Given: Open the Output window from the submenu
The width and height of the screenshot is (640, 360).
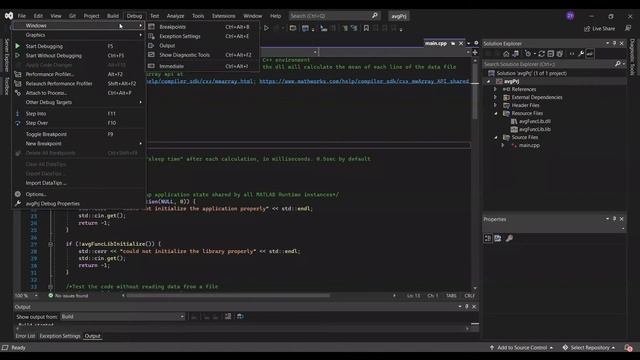Looking at the screenshot, I should 203,46.
